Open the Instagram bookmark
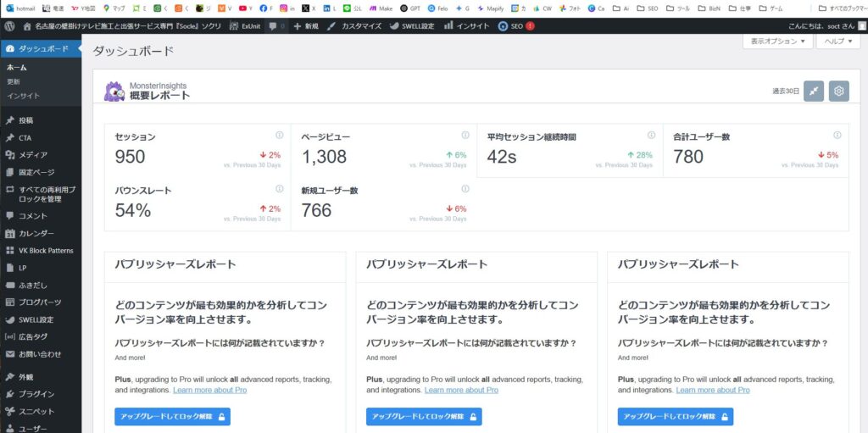Screen dimensions: 868x433 pyautogui.click(x=287, y=8)
